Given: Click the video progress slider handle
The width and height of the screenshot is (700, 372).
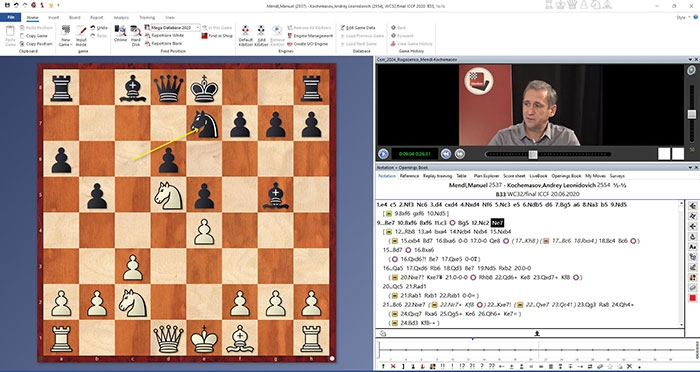Looking at the screenshot, I should (x=533, y=154).
